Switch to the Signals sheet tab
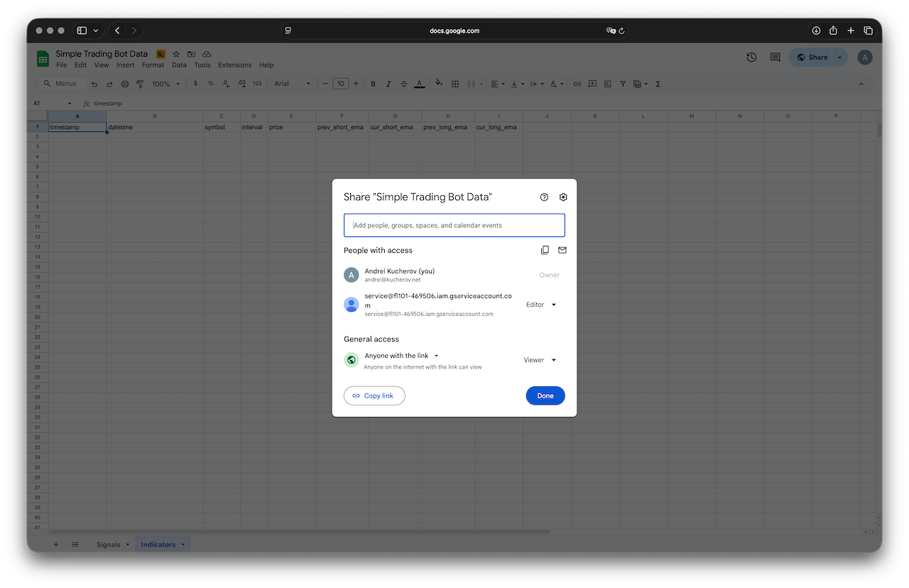The height and width of the screenshot is (588, 909). click(109, 545)
